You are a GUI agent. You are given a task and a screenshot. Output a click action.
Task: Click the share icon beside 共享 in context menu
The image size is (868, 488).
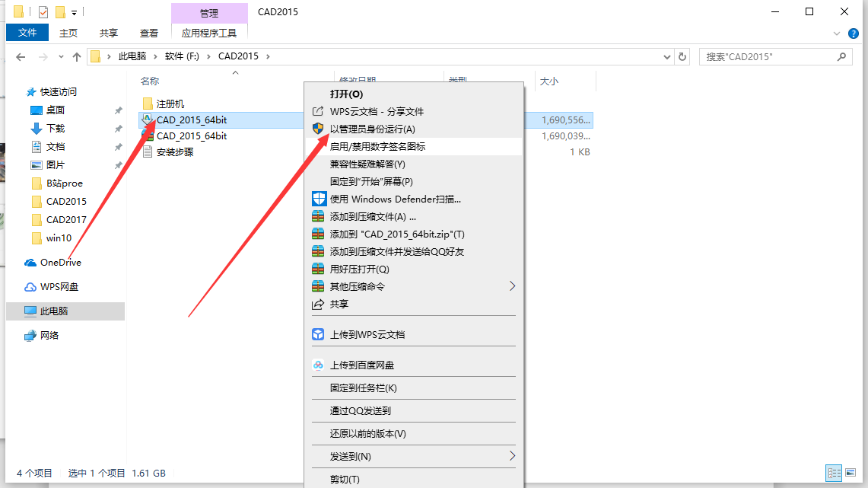pos(318,304)
